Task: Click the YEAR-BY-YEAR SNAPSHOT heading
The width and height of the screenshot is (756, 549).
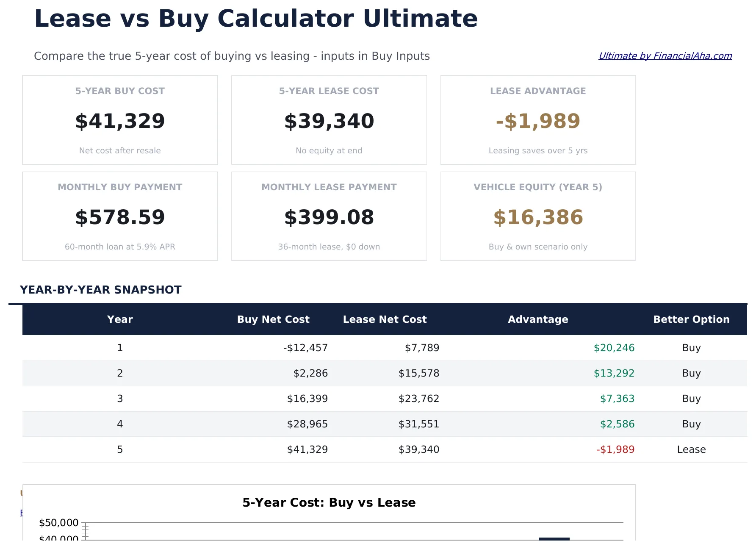Action: click(101, 290)
